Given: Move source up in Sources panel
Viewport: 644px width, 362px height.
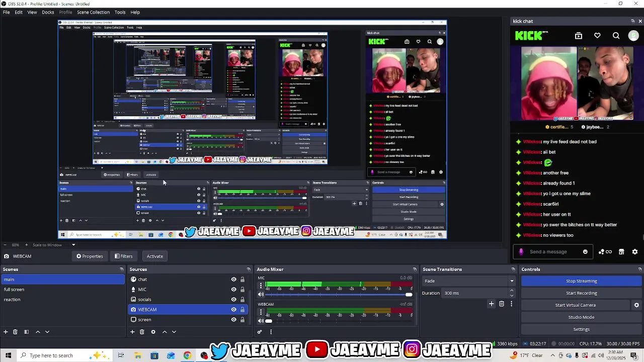Looking at the screenshot, I should (x=165, y=332).
